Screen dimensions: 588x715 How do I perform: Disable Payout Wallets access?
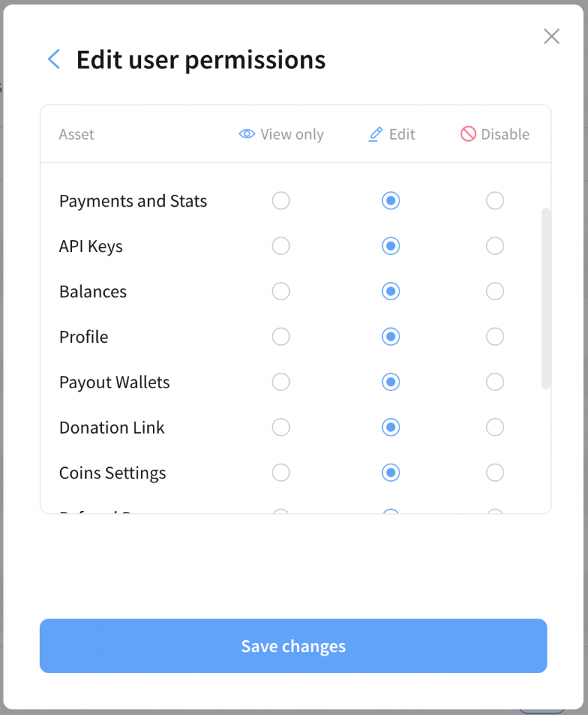tap(495, 383)
